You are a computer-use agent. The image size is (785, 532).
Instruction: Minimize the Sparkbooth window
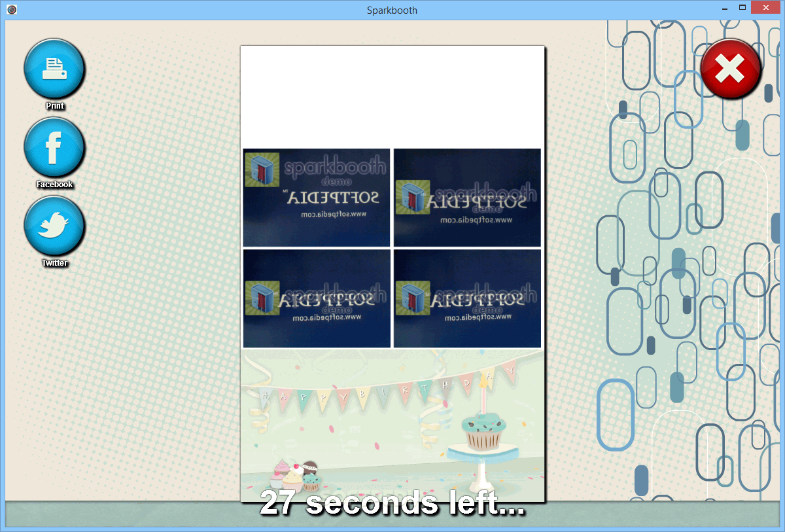pyautogui.click(x=725, y=8)
